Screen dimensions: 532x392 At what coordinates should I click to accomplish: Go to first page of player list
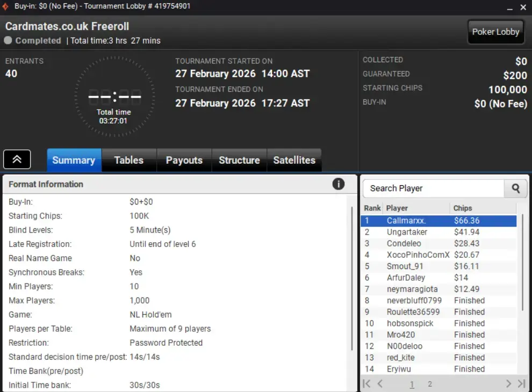click(366, 383)
